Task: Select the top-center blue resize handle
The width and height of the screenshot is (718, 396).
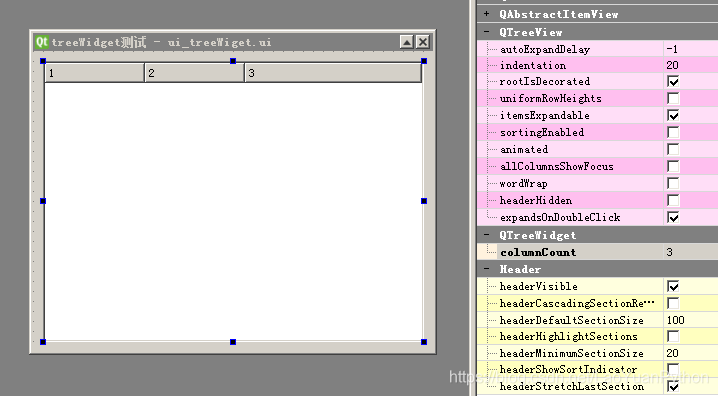Action: 233,61
